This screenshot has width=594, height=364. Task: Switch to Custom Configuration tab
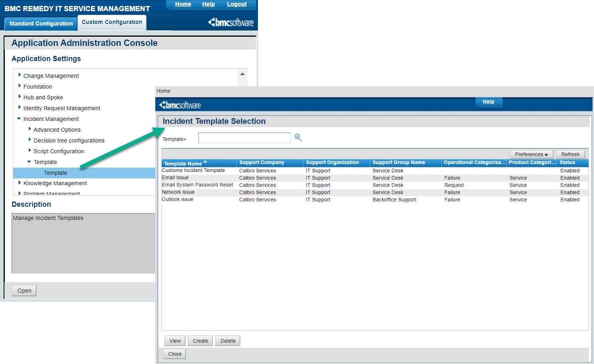(112, 22)
